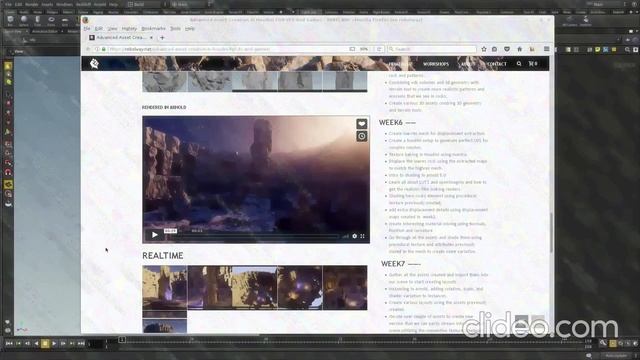640x360 pixels.
Task: Jump to first frame in Houdini playbar
Action: (x=9, y=344)
